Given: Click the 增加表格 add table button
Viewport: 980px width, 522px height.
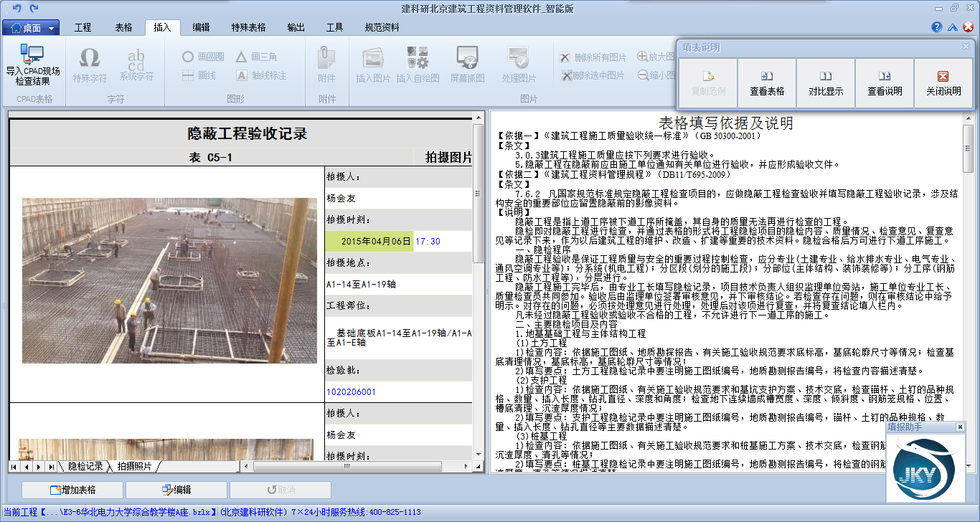Looking at the screenshot, I should coord(72,490).
